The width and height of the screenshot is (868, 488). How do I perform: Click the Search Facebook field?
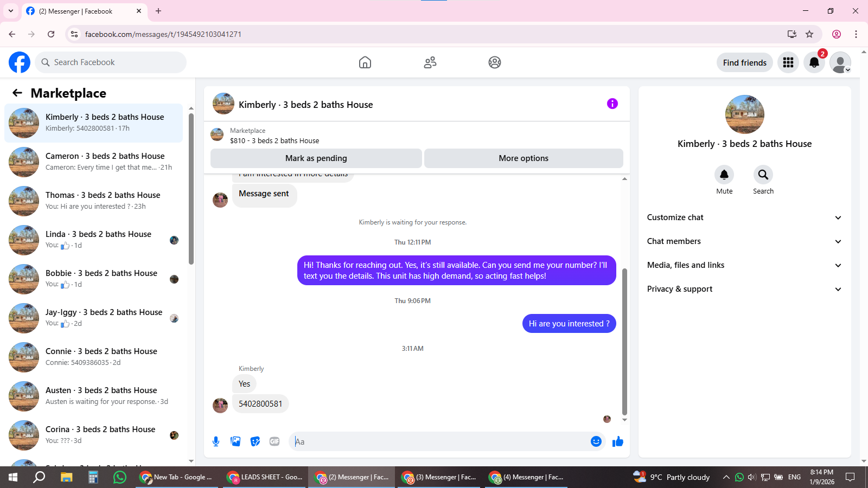click(111, 62)
